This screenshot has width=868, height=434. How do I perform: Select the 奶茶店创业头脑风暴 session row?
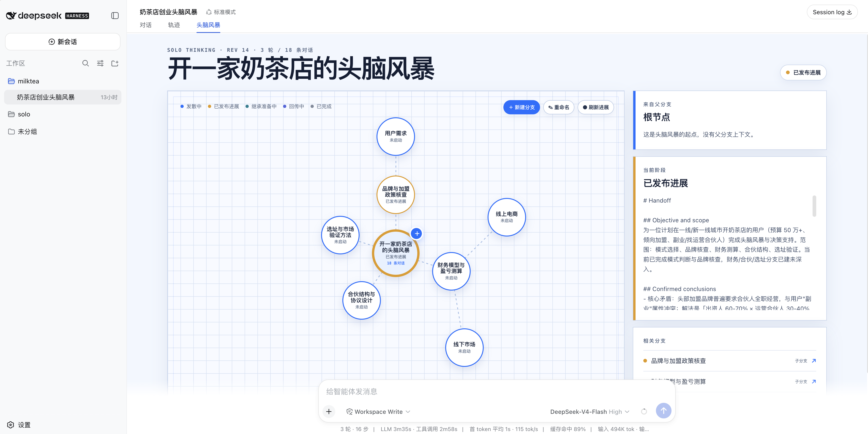(x=63, y=97)
